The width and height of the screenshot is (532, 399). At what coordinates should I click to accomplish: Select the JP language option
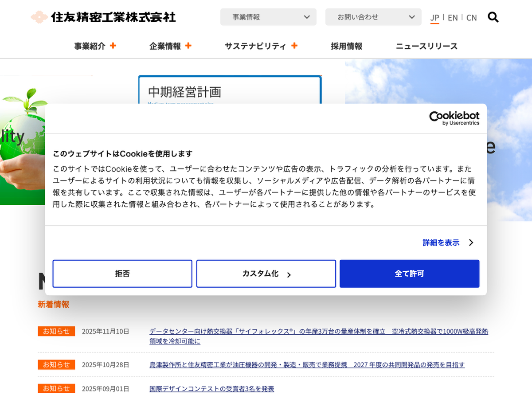pyautogui.click(x=434, y=18)
